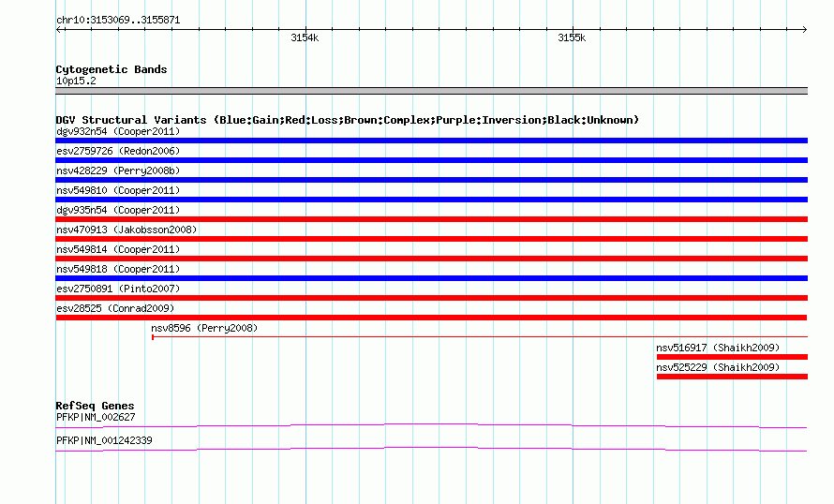Click the red bar for dgv935n54
Image resolution: width=834 pixels, height=504 pixels.
(431, 219)
